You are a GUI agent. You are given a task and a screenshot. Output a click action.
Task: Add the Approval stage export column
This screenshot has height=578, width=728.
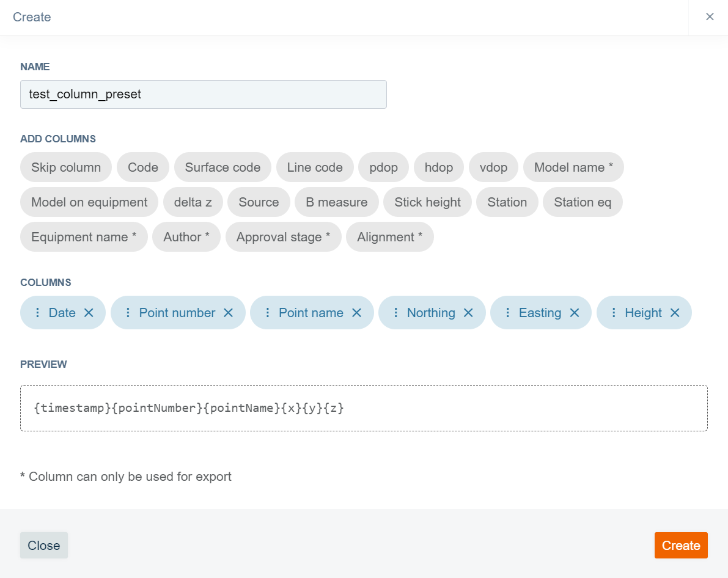(x=283, y=237)
